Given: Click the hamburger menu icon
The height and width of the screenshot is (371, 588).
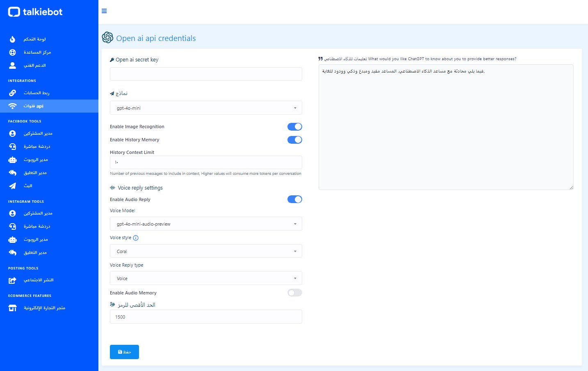Looking at the screenshot, I should coord(104,11).
